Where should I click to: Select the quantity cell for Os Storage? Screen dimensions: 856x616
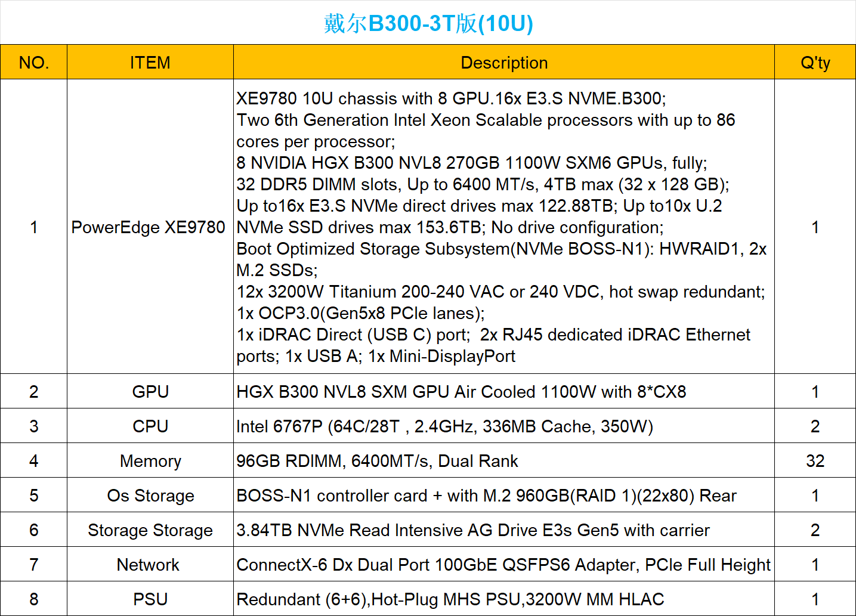(x=815, y=495)
